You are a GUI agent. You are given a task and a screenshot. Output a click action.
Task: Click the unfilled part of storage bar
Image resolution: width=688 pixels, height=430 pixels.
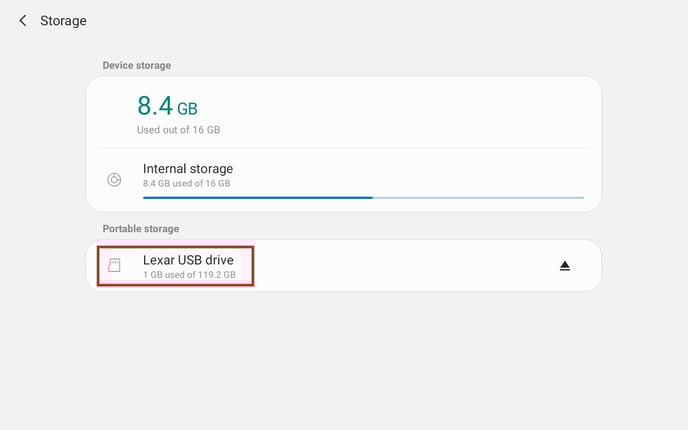478,197
